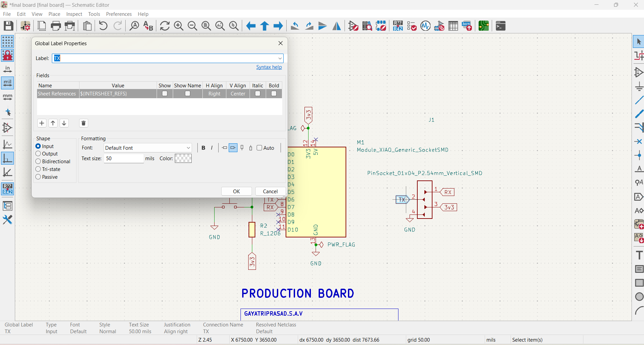Open the label Color swatch
This screenshot has width=644, height=345.
[x=183, y=159]
